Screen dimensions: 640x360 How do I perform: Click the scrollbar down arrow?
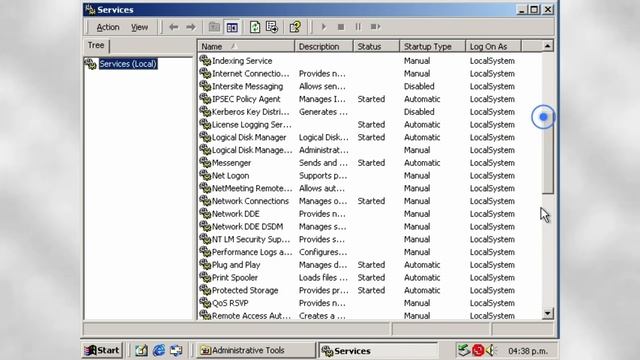(x=547, y=313)
